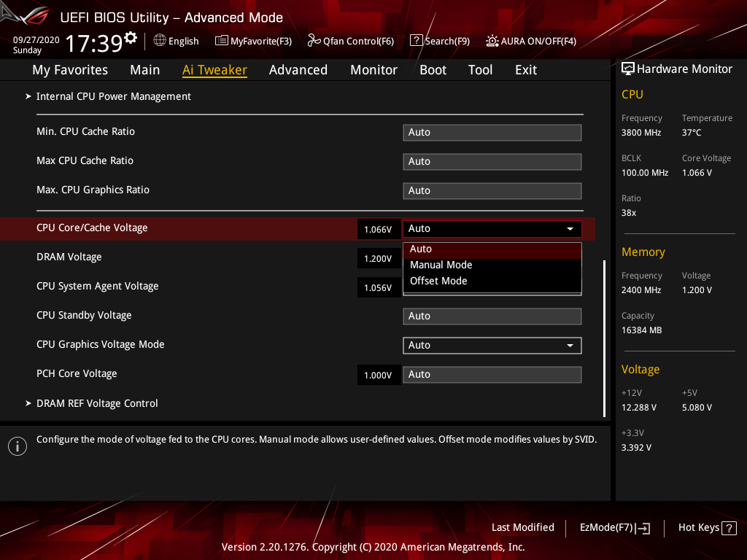
Task: Open time settings via gear icon
Action: tap(131, 38)
